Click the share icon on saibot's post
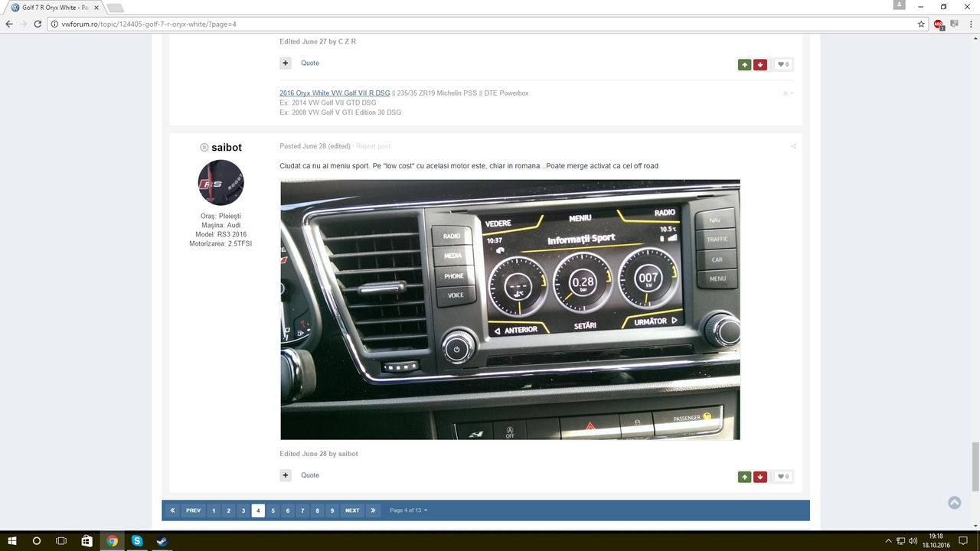The width and height of the screenshot is (980, 551). pyautogui.click(x=793, y=146)
